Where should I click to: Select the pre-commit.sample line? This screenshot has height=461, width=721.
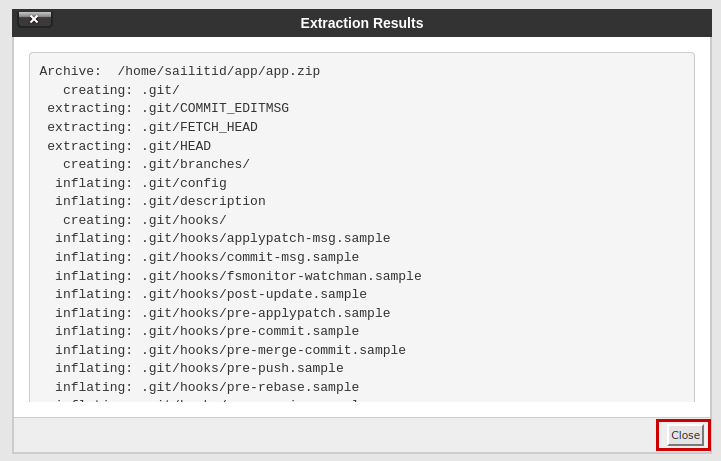[207, 331]
